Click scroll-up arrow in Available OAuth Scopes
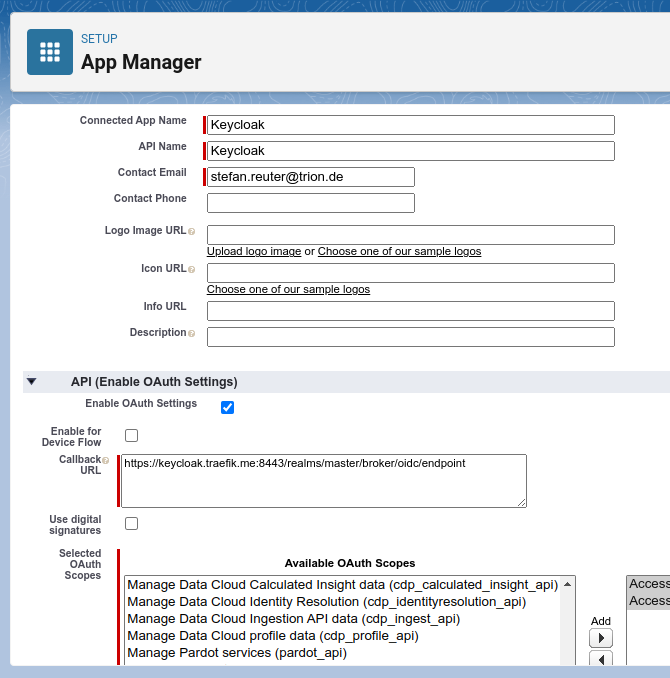 click(567, 585)
